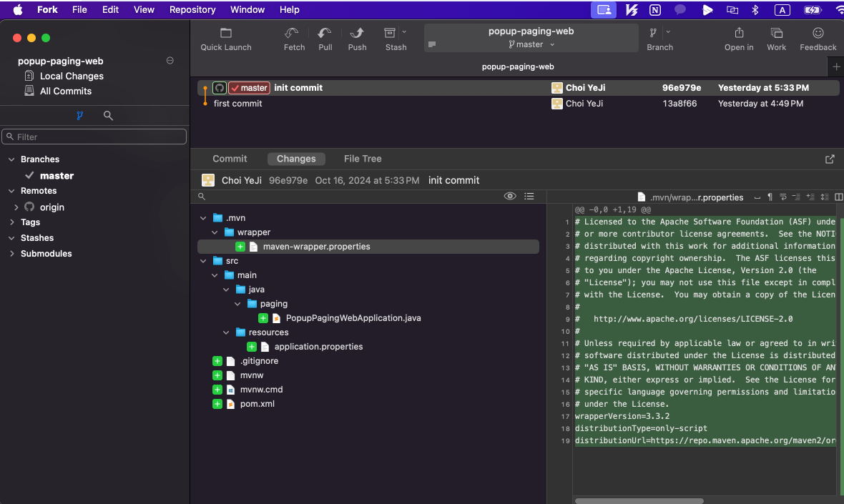Click the master branch label on commit

click(x=249, y=88)
